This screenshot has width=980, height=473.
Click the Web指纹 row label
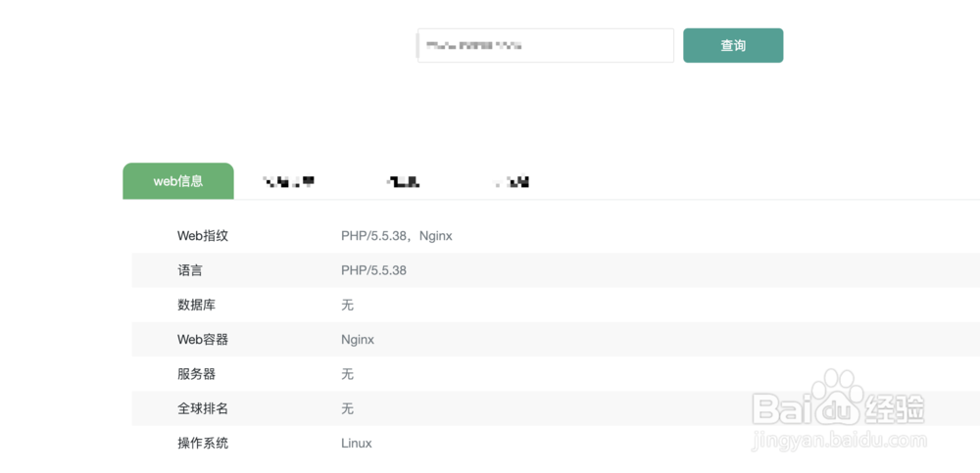point(203,236)
